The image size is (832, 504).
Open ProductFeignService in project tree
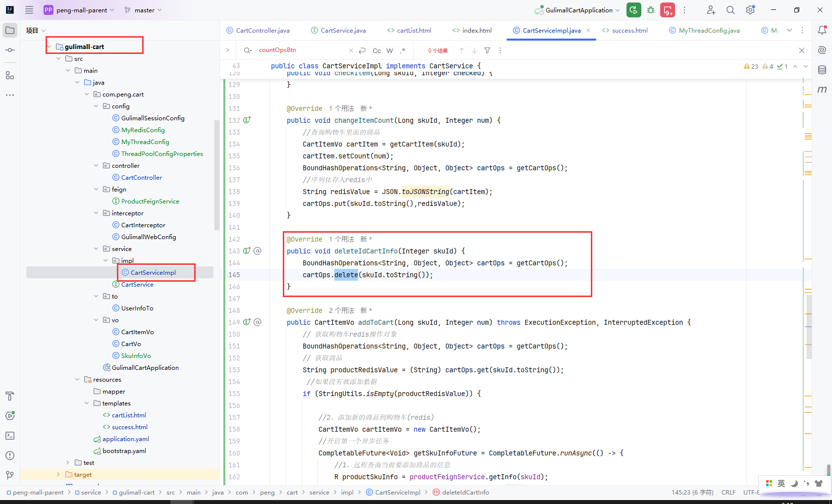tap(150, 201)
